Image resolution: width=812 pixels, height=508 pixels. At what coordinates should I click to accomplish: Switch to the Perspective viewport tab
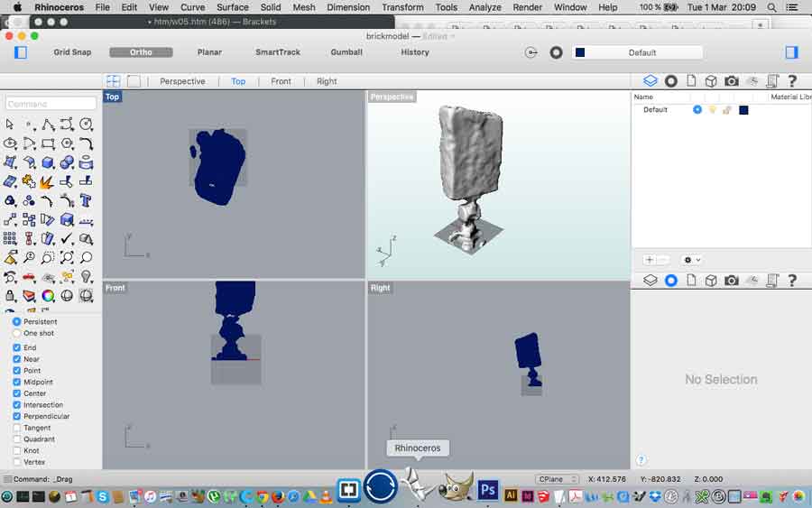[182, 81]
